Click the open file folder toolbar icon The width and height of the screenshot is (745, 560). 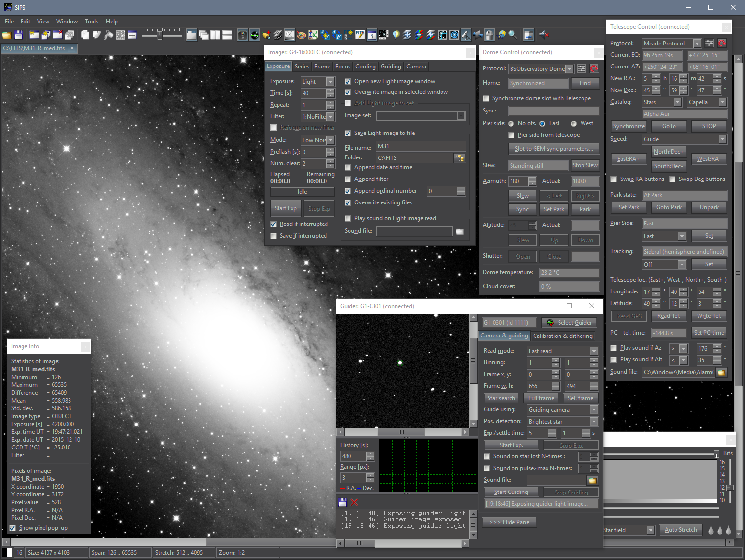(7, 35)
